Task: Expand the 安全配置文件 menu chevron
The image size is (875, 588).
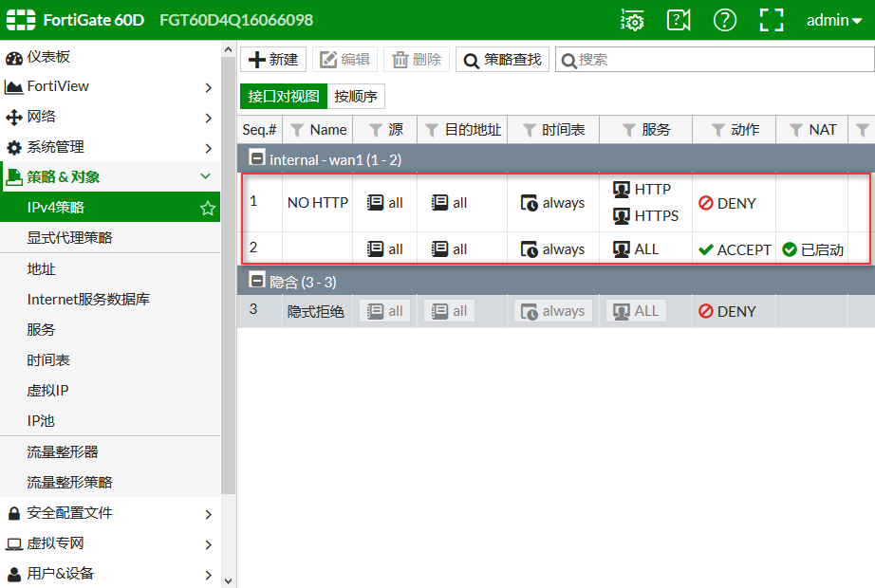Action: coord(208,514)
